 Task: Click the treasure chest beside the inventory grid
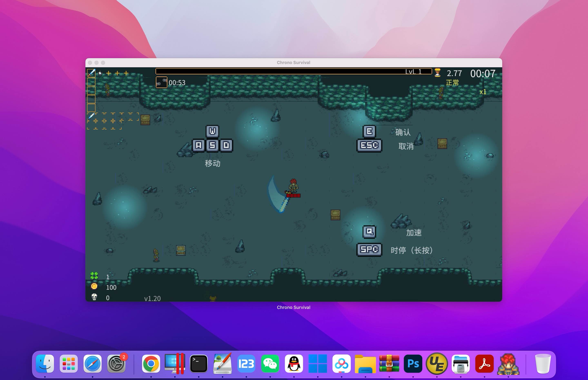click(145, 120)
